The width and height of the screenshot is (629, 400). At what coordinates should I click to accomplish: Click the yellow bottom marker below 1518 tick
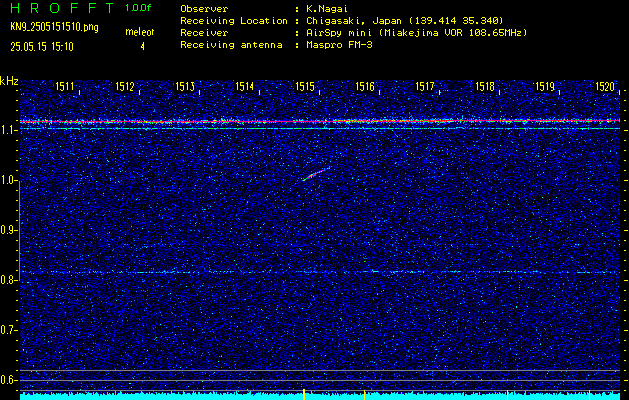tap(507, 395)
